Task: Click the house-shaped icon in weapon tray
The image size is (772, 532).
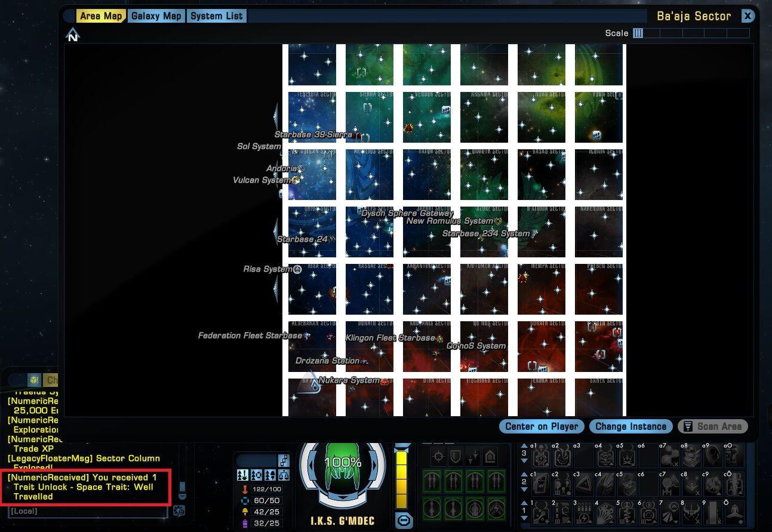Action: point(490,457)
